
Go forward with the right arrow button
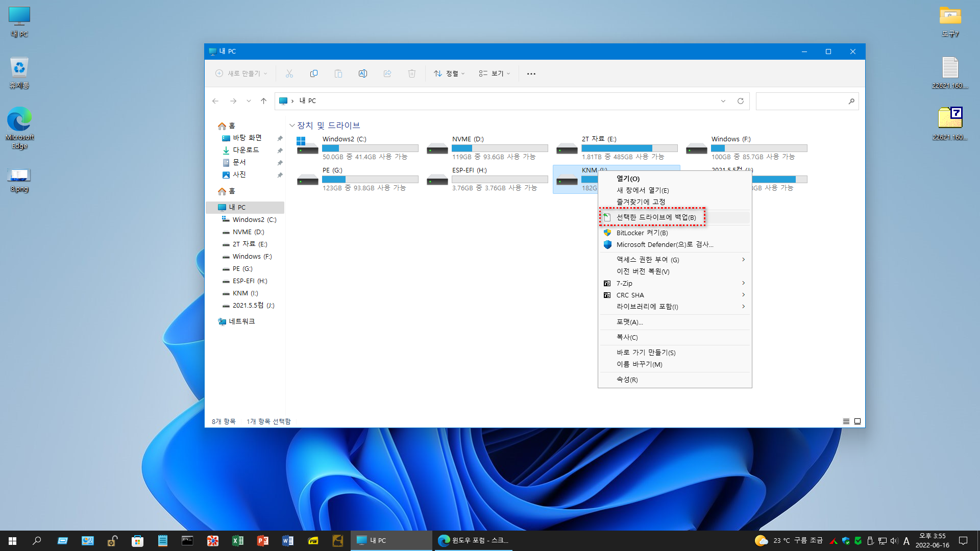pyautogui.click(x=233, y=101)
